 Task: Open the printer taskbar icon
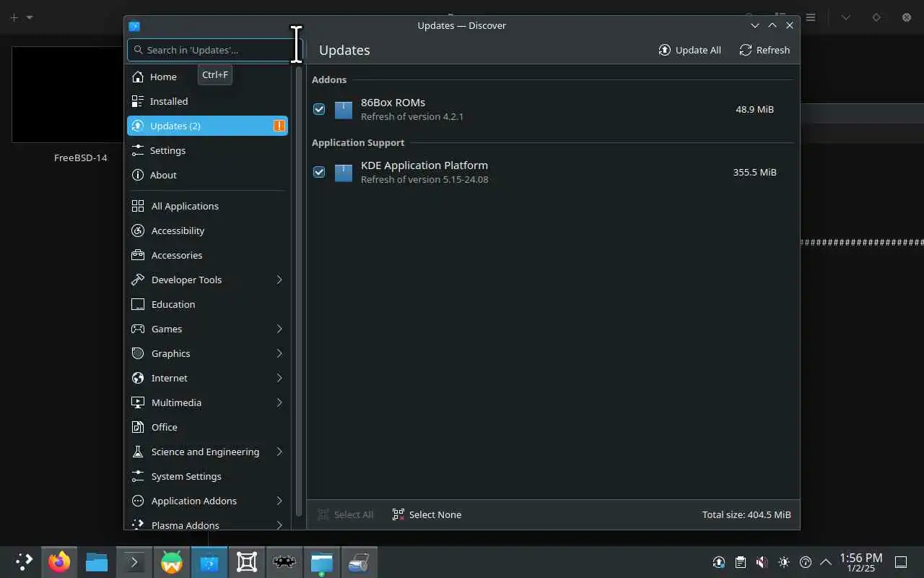point(359,561)
